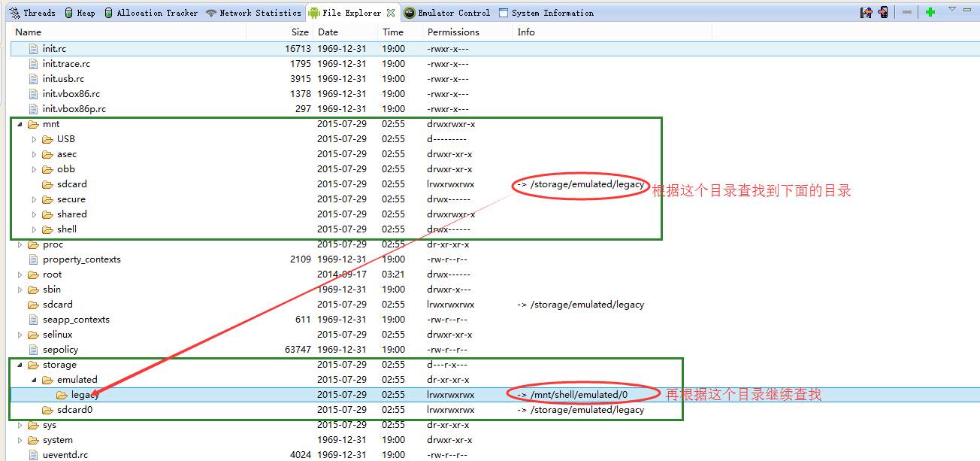Select the sdcard0 folder icon
The image size is (980, 461).
click(x=47, y=410)
